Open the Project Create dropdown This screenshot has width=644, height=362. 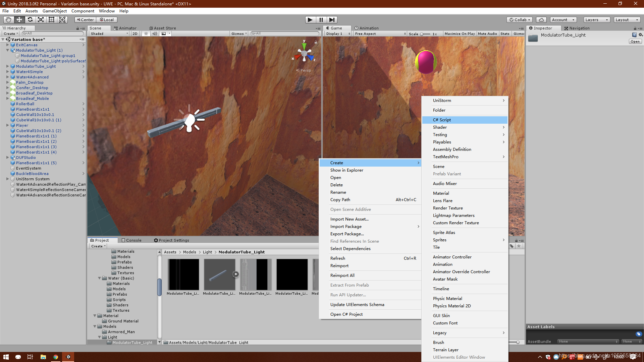98,246
